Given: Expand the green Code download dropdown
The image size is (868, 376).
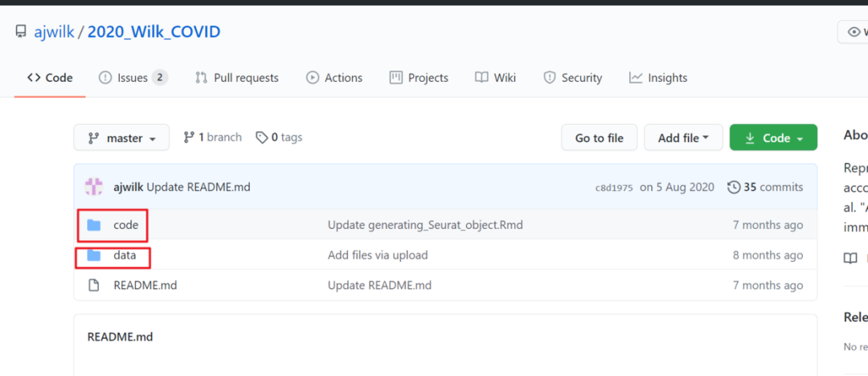Looking at the screenshot, I should tap(773, 138).
